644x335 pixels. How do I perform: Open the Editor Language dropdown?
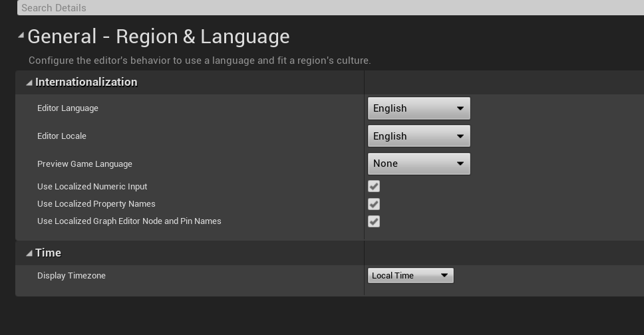click(x=419, y=108)
